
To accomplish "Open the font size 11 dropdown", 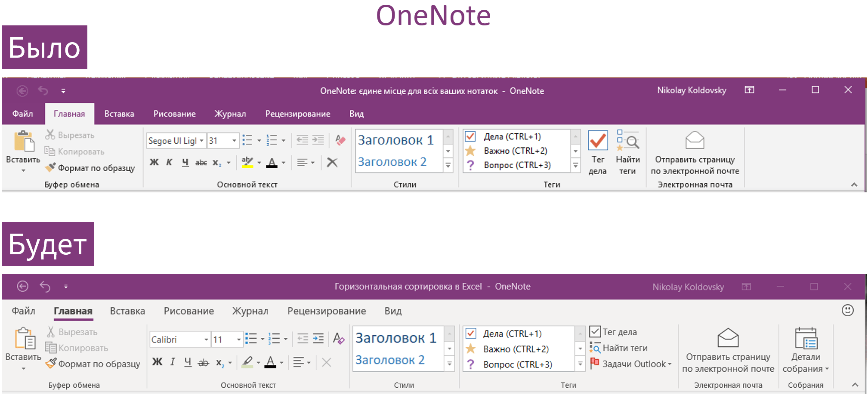I will (x=239, y=339).
